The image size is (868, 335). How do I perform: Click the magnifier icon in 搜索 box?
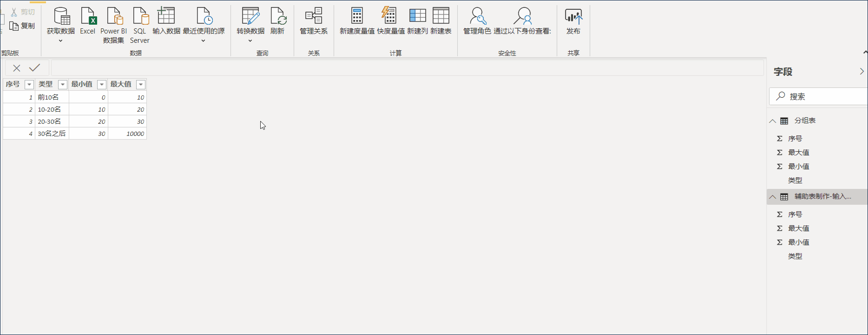(781, 96)
